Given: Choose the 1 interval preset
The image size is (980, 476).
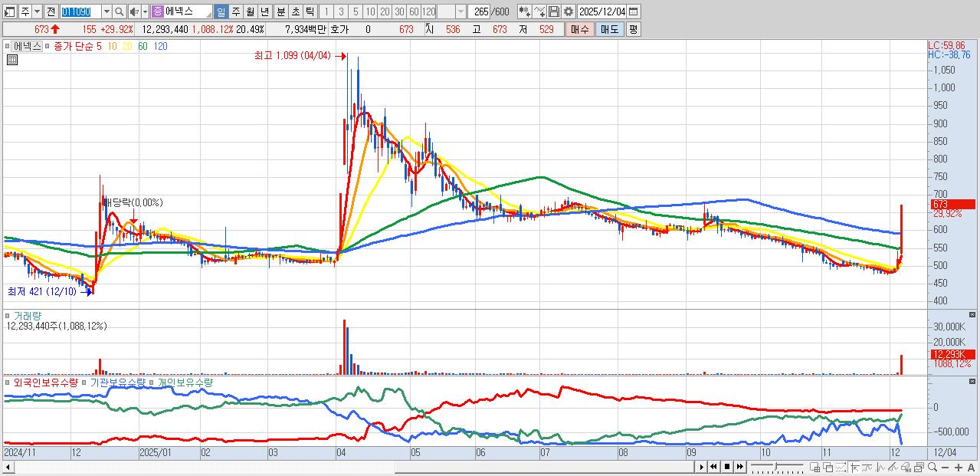Looking at the screenshot, I should (x=326, y=11).
